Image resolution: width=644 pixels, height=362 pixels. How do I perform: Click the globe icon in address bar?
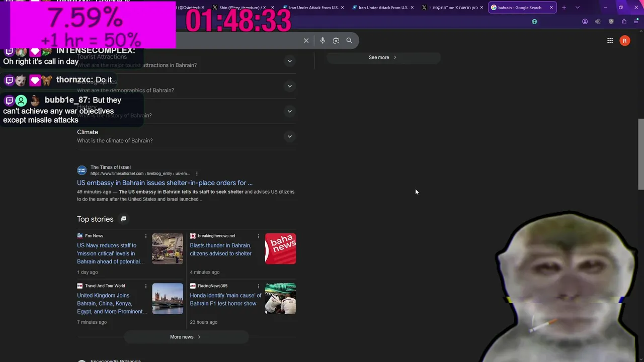tap(534, 22)
